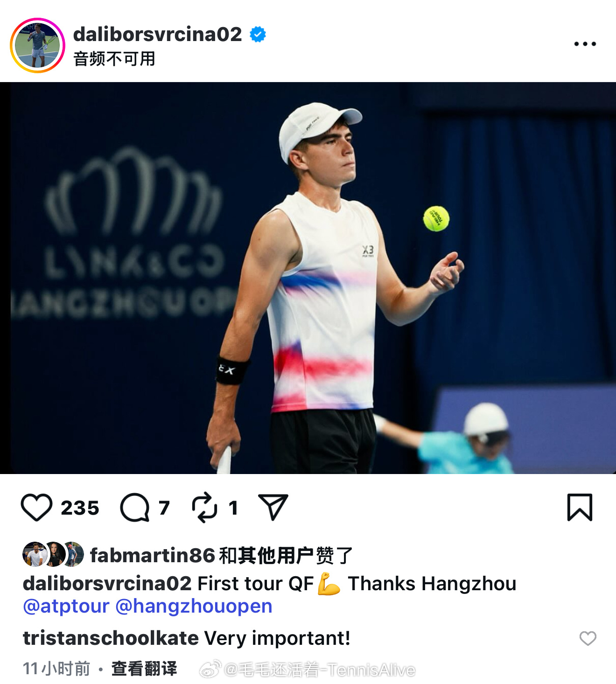
Task: Open comments via the speech bubble icon
Action: pyautogui.click(x=135, y=507)
